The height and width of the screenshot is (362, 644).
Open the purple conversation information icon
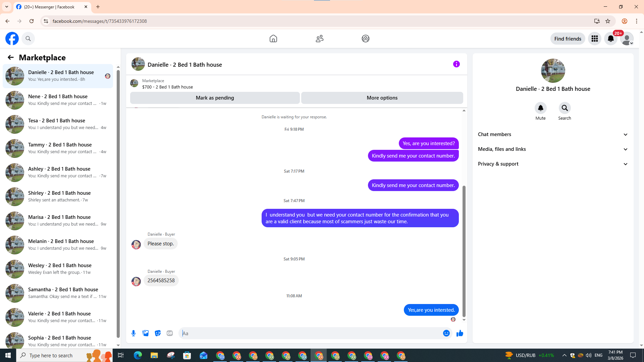[x=456, y=64]
